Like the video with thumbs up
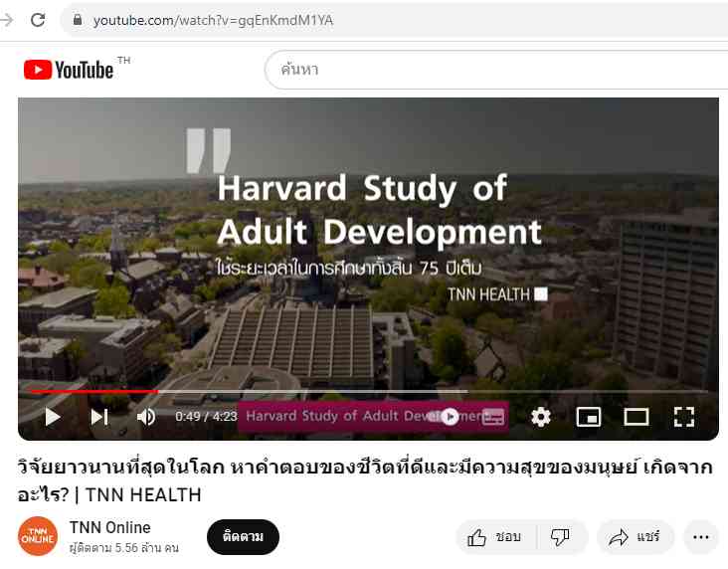The width and height of the screenshot is (728, 569). (494, 537)
